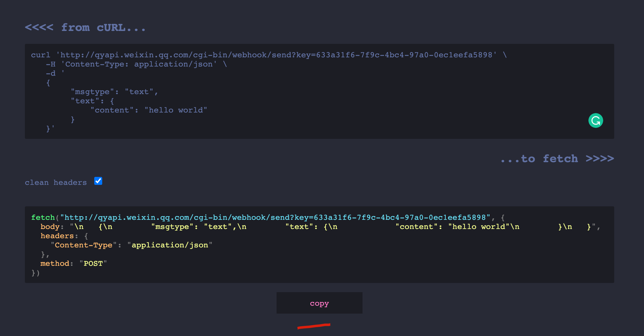Click the fetch output code block
Screen dimensions: 644x336
(319, 245)
